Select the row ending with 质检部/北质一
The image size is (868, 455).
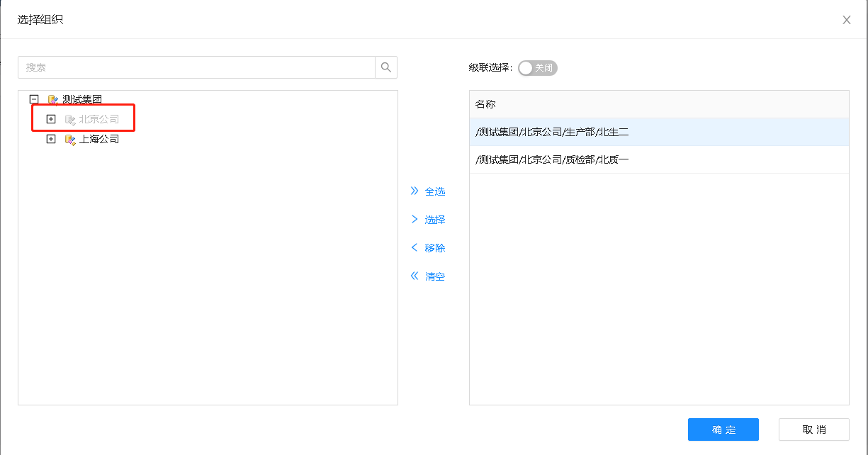coord(658,159)
